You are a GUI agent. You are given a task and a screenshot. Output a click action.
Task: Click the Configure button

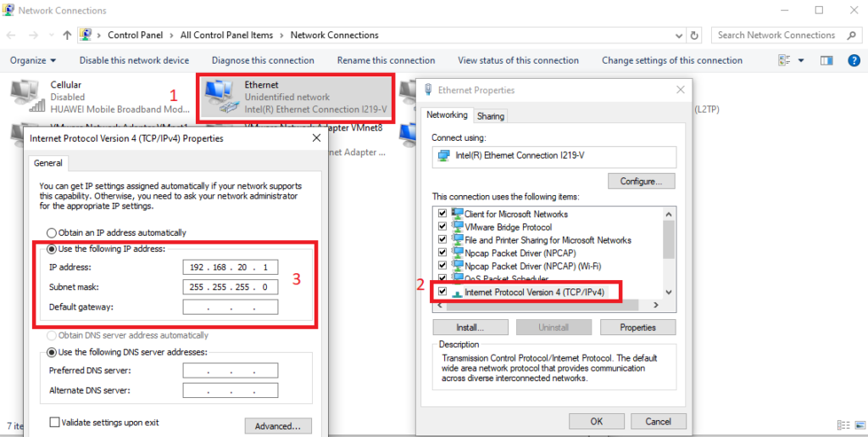pos(641,181)
